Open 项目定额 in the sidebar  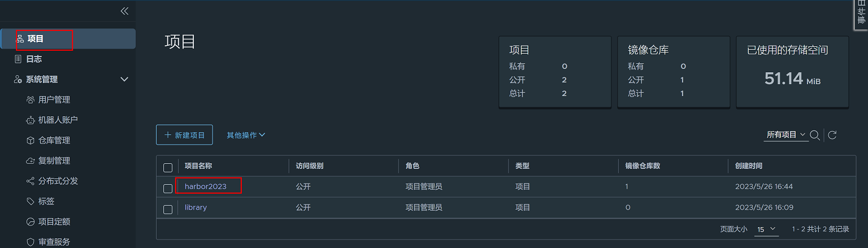pyautogui.click(x=54, y=222)
